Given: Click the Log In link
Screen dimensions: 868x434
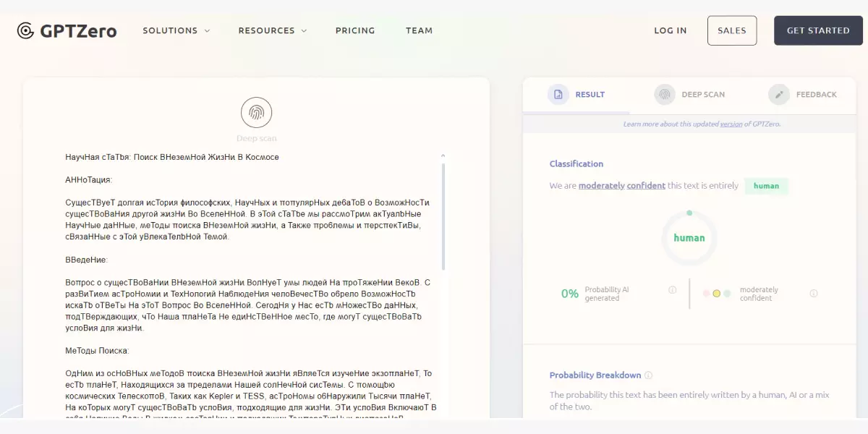Looking at the screenshot, I should pyautogui.click(x=671, y=30).
